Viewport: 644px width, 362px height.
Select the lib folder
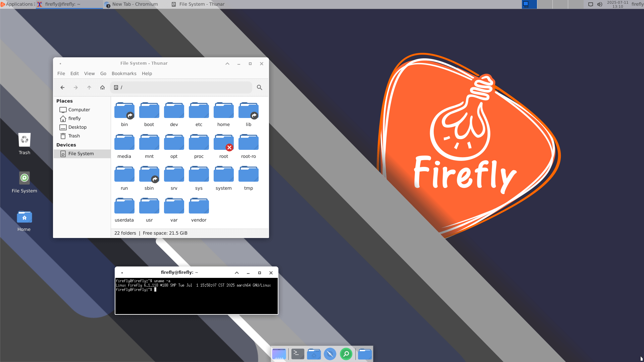[x=249, y=114]
